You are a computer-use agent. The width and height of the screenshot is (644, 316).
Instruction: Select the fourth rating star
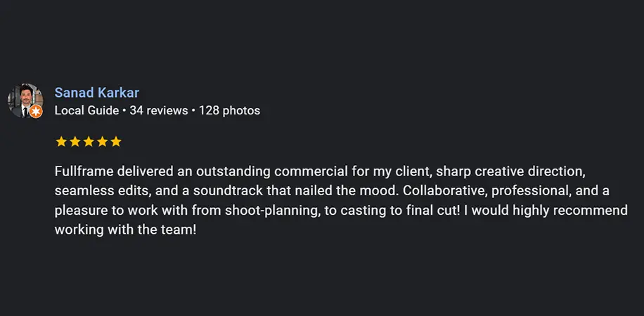pyautogui.click(x=102, y=142)
